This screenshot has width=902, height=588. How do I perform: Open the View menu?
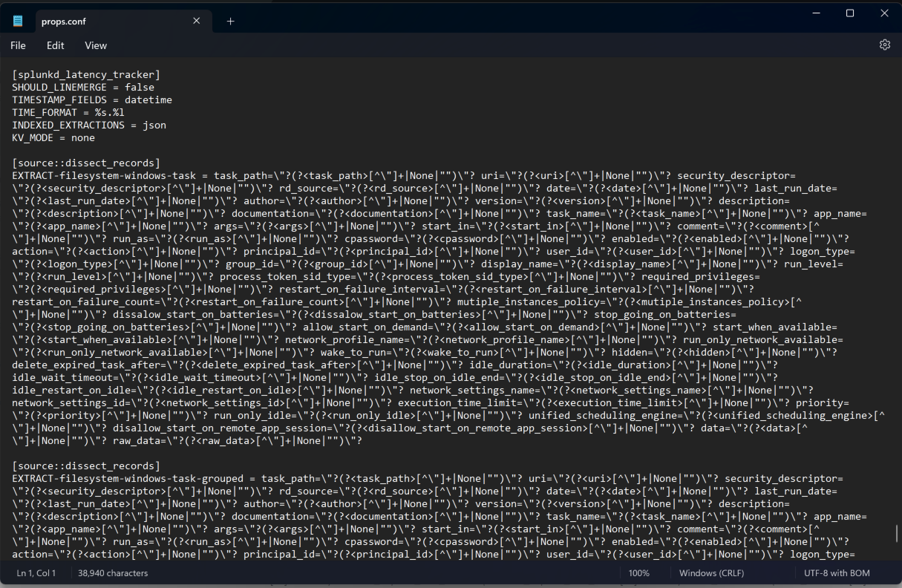[96, 45]
